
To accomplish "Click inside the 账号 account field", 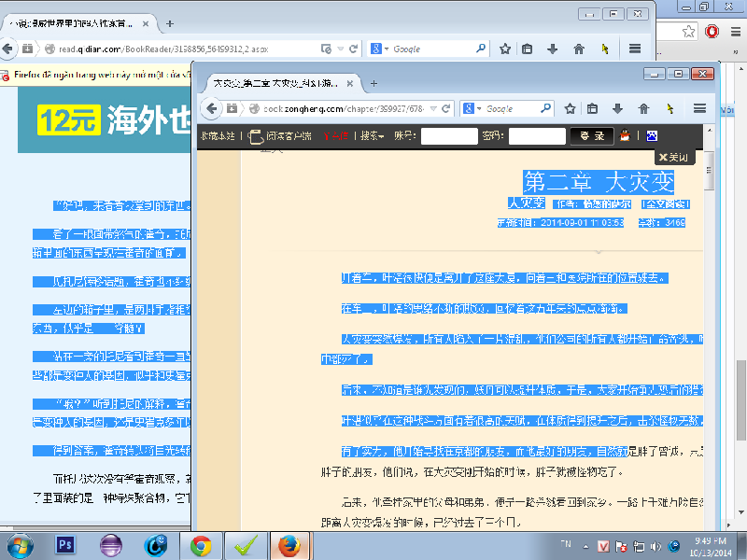I will click(450, 135).
